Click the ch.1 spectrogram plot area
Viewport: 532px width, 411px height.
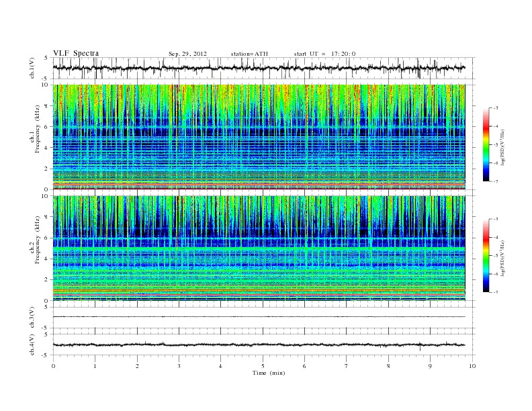(x=259, y=137)
